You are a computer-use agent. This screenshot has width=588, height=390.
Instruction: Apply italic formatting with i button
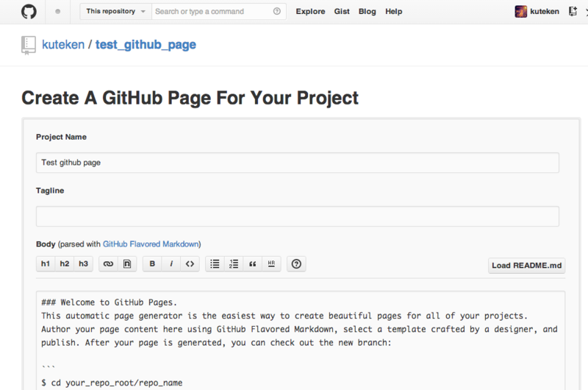tap(171, 264)
